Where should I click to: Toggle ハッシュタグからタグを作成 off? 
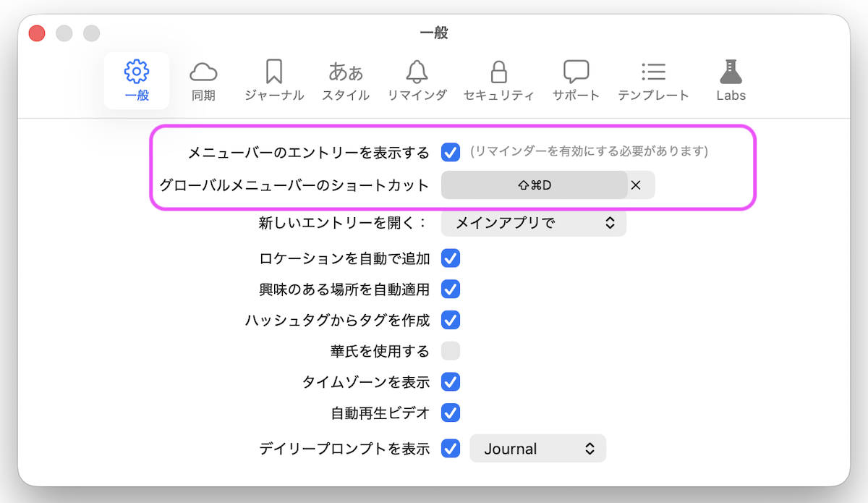[x=451, y=320]
